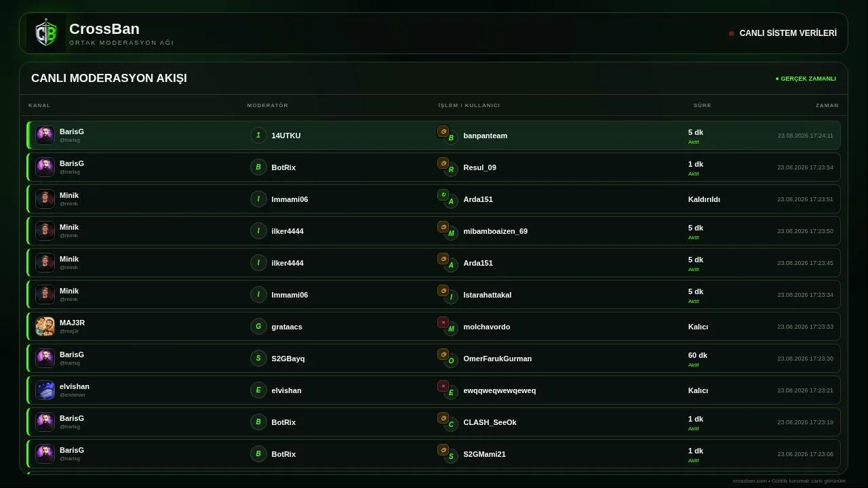Click the 14UTKU moderator badge icon
The width and height of the screenshot is (868, 488).
pos(258,136)
